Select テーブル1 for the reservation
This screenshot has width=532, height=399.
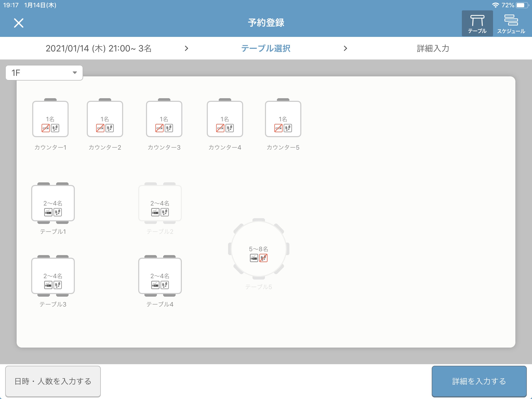(x=53, y=203)
